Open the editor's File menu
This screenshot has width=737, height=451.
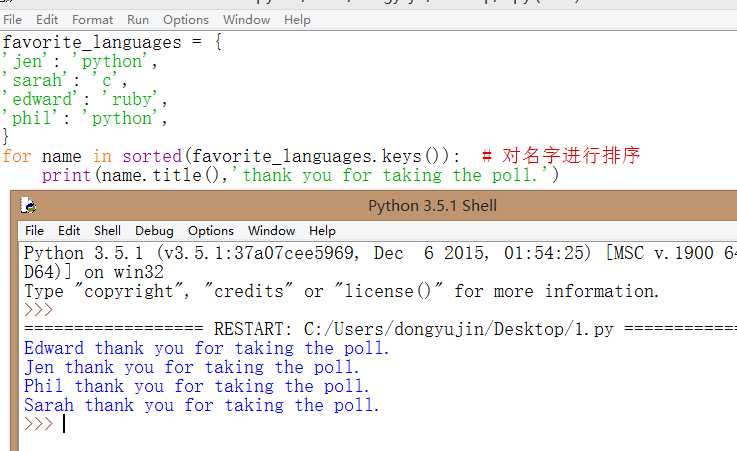(x=12, y=20)
